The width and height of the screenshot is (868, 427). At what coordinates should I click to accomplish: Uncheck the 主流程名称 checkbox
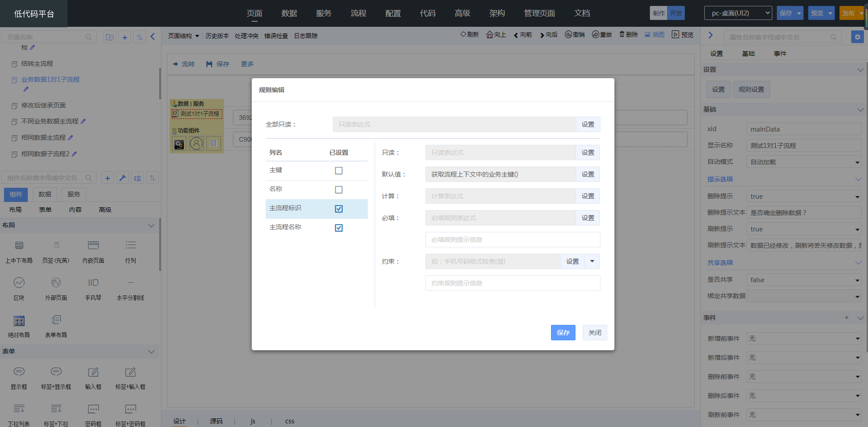point(339,228)
